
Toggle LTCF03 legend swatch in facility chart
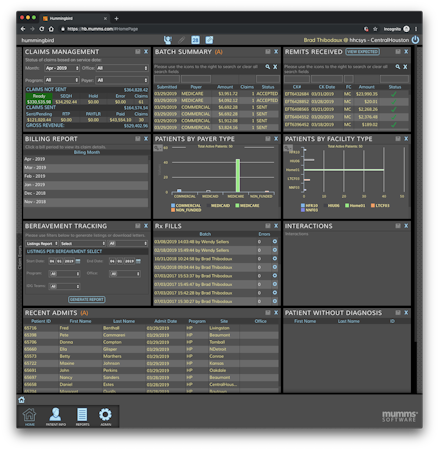coord(373,205)
